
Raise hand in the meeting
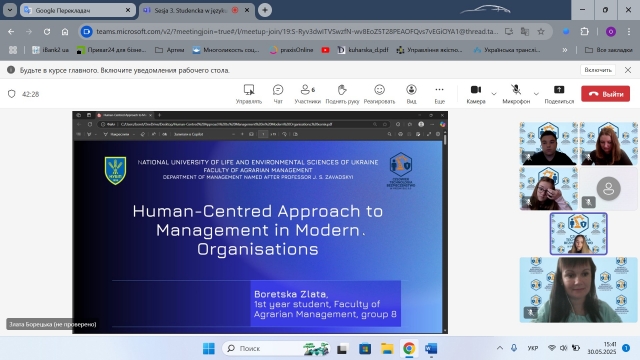(342, 94)
